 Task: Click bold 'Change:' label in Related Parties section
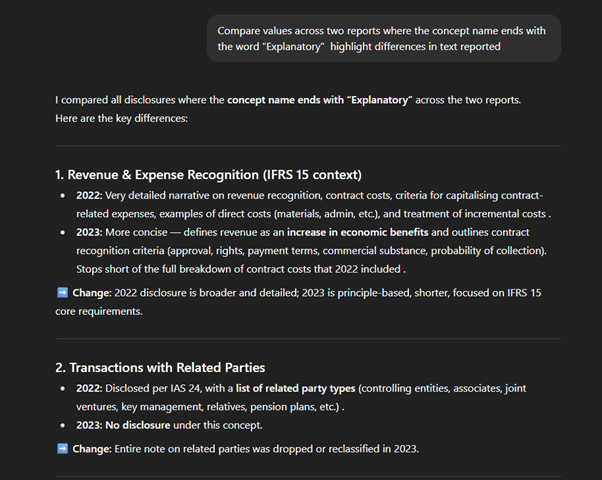(x=94, y=447)
